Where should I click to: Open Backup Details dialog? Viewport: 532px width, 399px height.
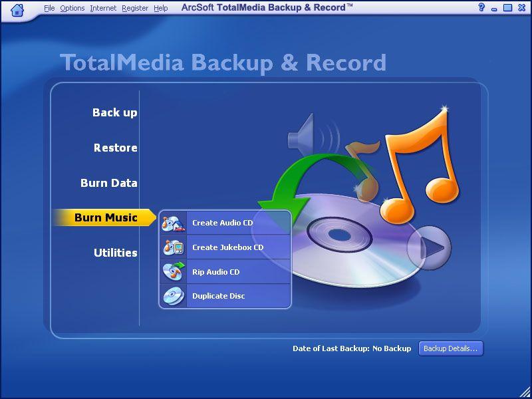451,348
